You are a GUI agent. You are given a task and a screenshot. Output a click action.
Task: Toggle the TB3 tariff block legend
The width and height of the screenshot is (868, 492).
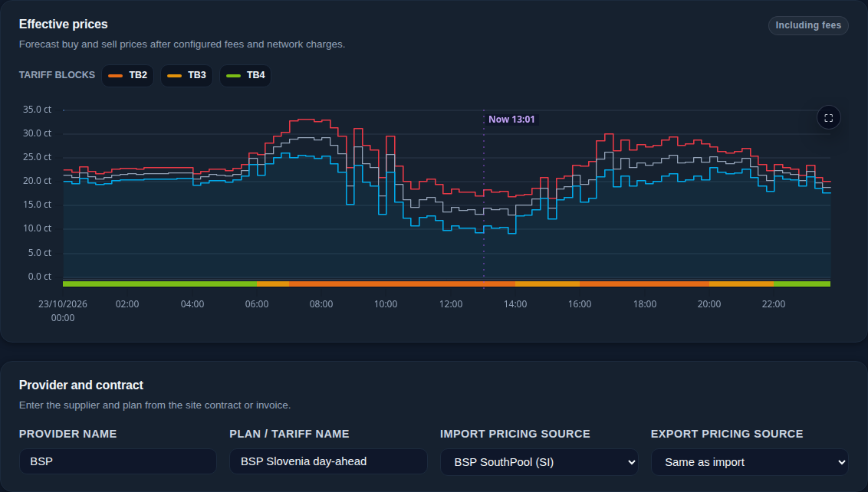pos(186,75)
